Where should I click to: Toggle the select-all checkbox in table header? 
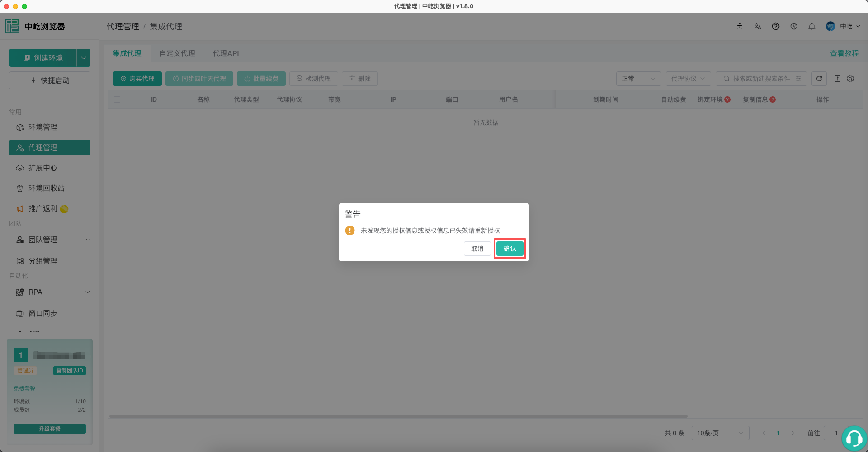tap(117, 99)
